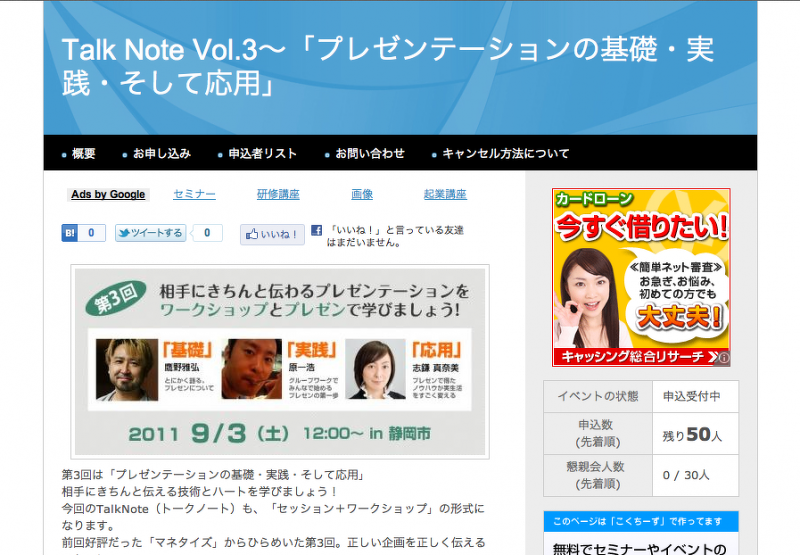The width and height of the screenshot is (800, 555).
Task: Click the 「いいね！」と言っている友達はまだいません text
Action: pyautogui.click(x=395, y=236)
